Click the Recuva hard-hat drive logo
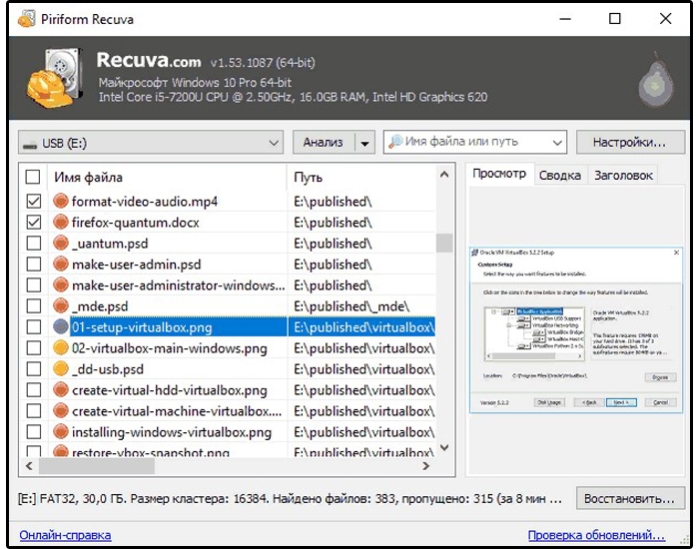The image size is (699, 549). click(55, 78)
